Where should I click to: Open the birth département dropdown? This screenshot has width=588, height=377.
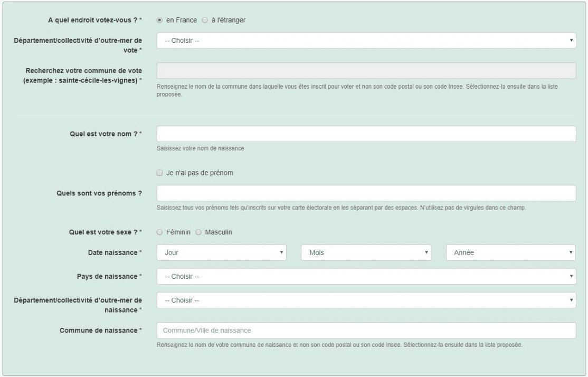pos(366,300)
